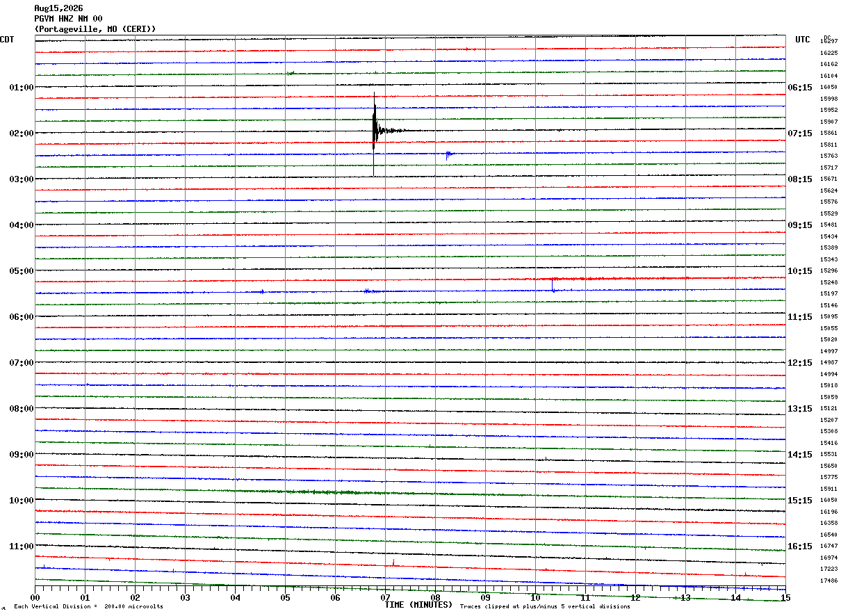Click minute 03 on the time axis

tap(186, 598)
